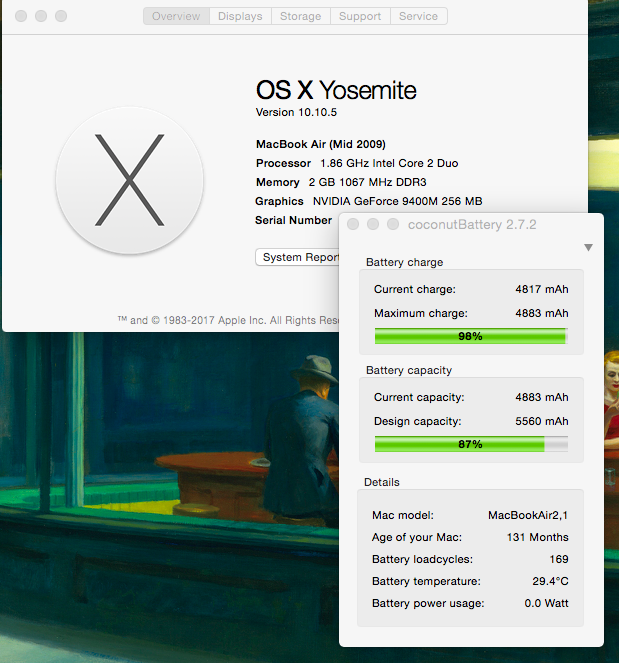Click the coconutBattery 2.7.2 title
Image resolution: width=619 pixels, height=663 pixels.
coord(472,225)
